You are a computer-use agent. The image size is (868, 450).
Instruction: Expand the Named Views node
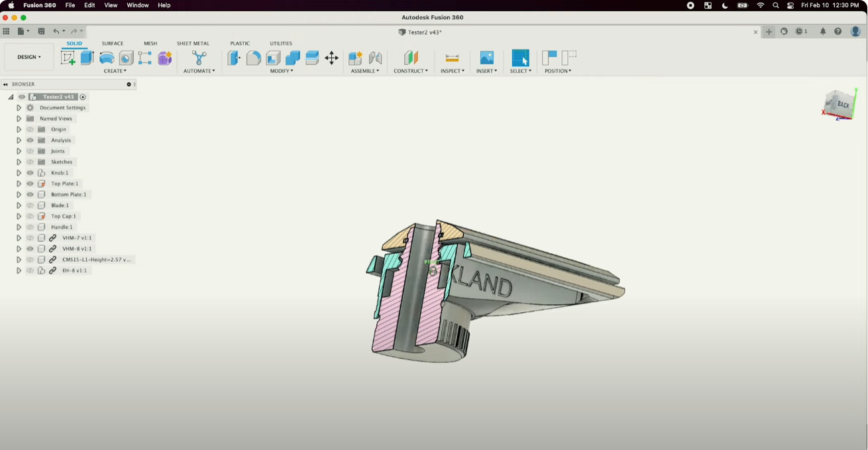(x=19, y=119)
